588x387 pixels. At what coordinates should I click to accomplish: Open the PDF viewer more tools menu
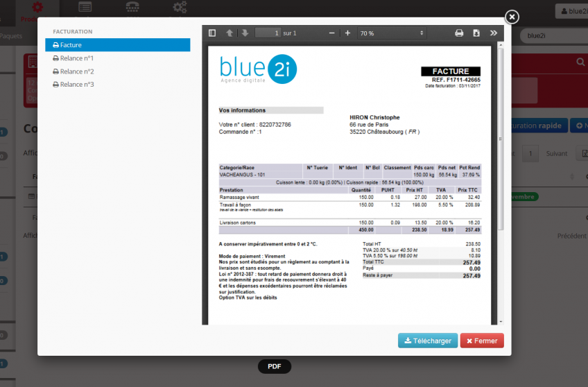(494, 33)
